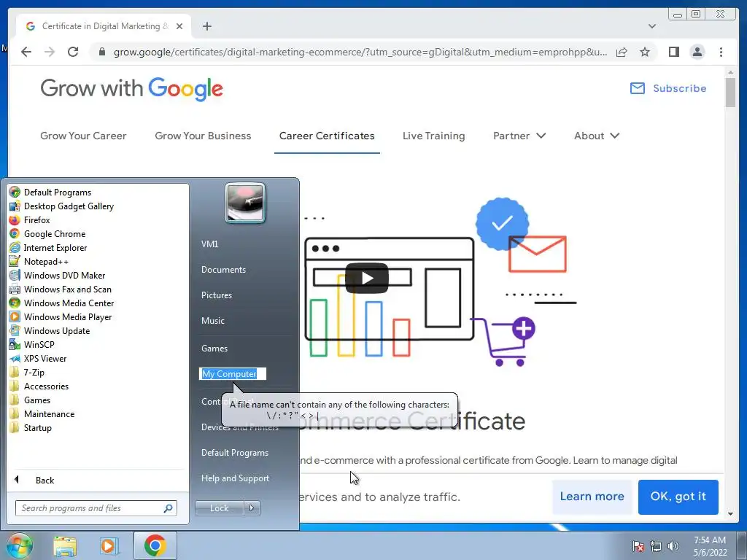Launch WinSCP

(31, 344)
